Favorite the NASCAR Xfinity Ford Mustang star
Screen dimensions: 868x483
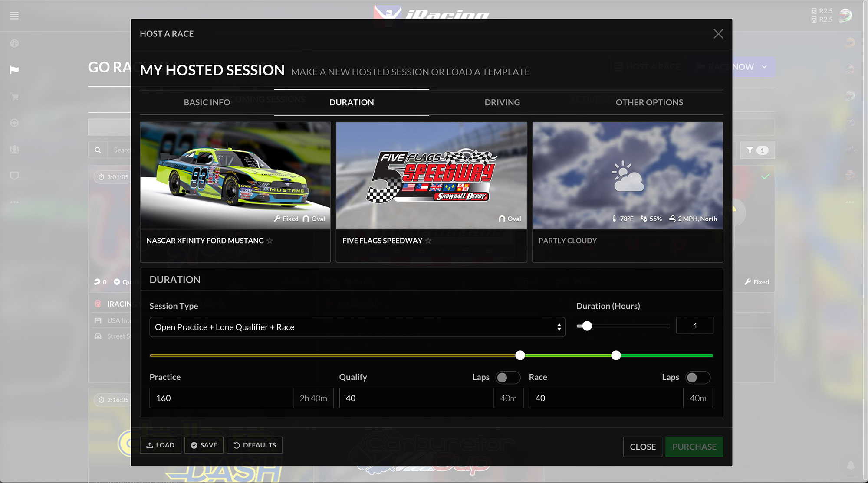270,241
